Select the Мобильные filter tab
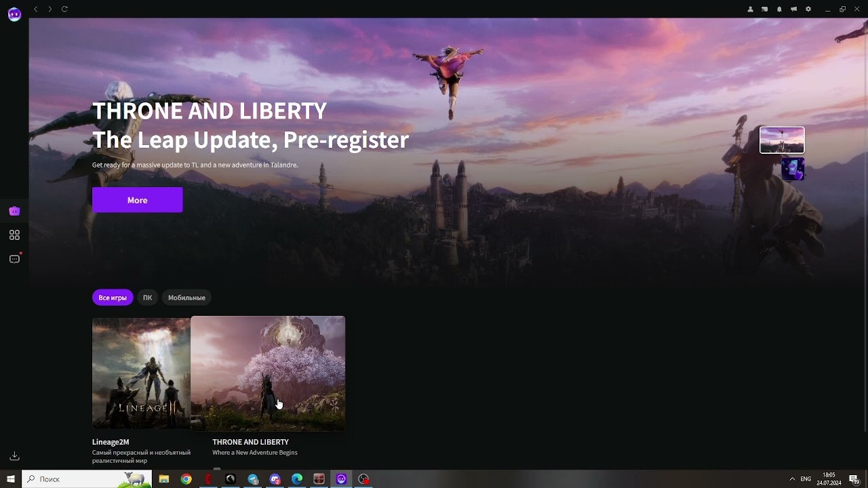 tap(186, 298)
